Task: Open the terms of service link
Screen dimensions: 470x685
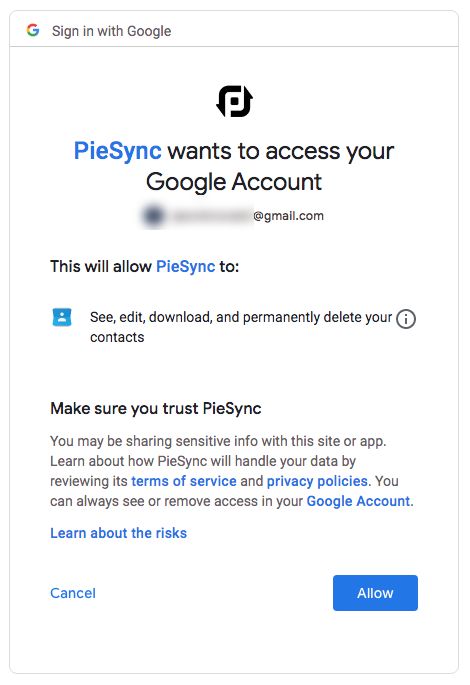Action: (x=184, y=481)
